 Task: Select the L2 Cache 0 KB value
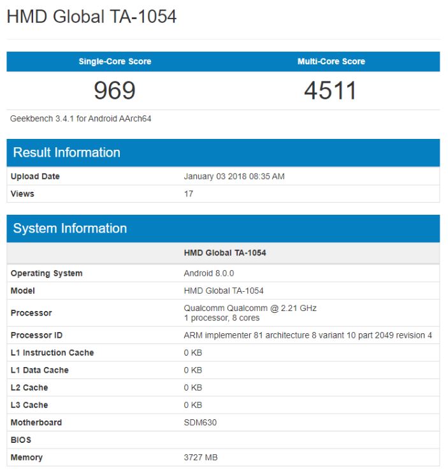(192, 387)
